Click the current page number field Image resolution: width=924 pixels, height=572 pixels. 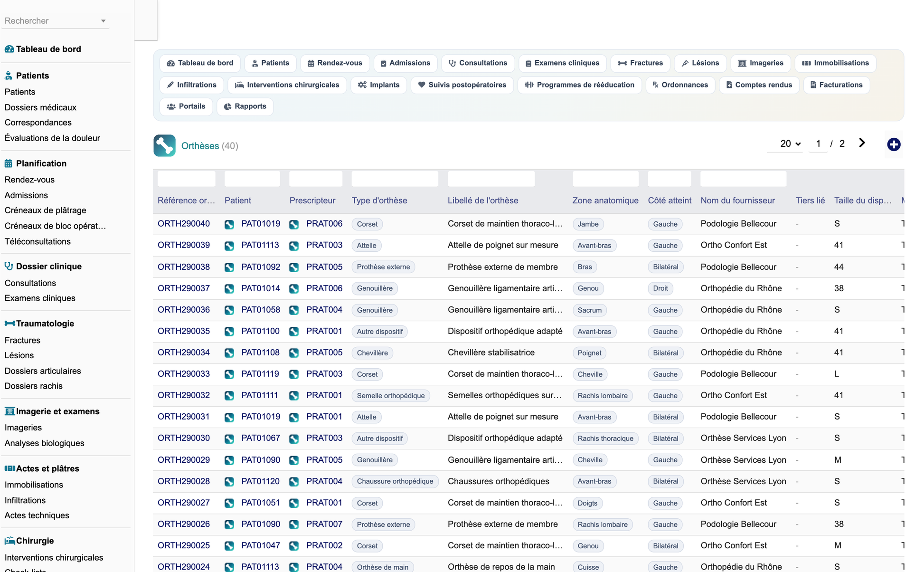(818, 143)
